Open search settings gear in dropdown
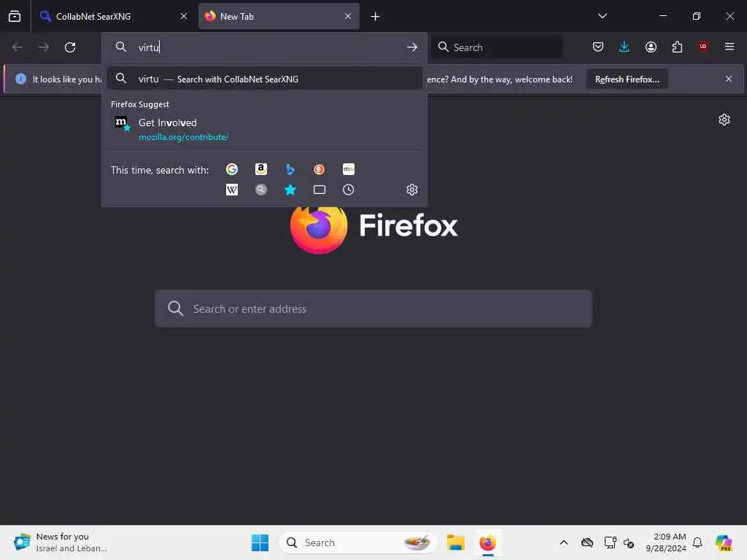The width and height of the screenshot is (747, 560). click(412, 190)
